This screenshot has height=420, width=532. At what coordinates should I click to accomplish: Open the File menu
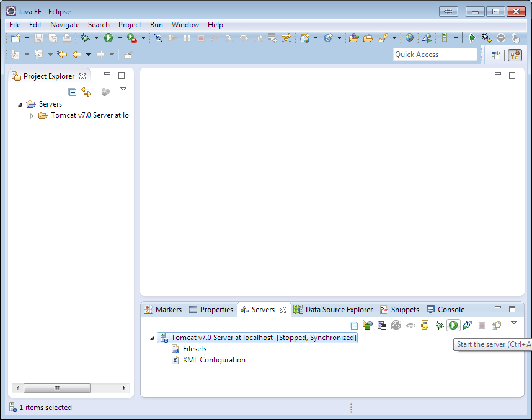(x=15, y=25)
